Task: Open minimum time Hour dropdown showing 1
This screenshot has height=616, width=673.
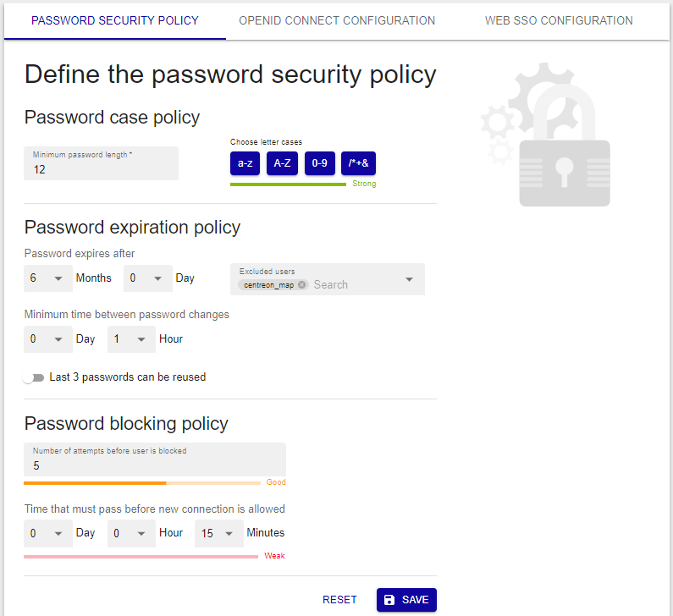Action: 131,339
